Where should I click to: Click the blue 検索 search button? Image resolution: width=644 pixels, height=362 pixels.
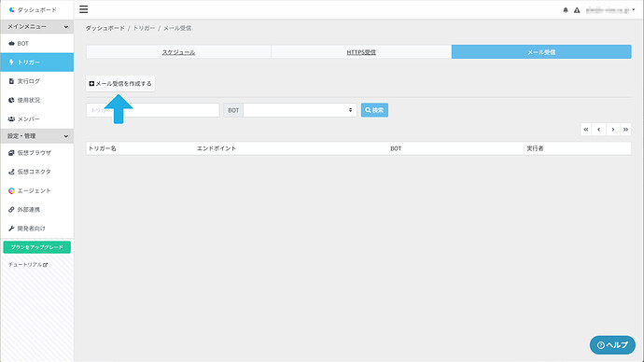pyautogui.click(x=374, y=110)
